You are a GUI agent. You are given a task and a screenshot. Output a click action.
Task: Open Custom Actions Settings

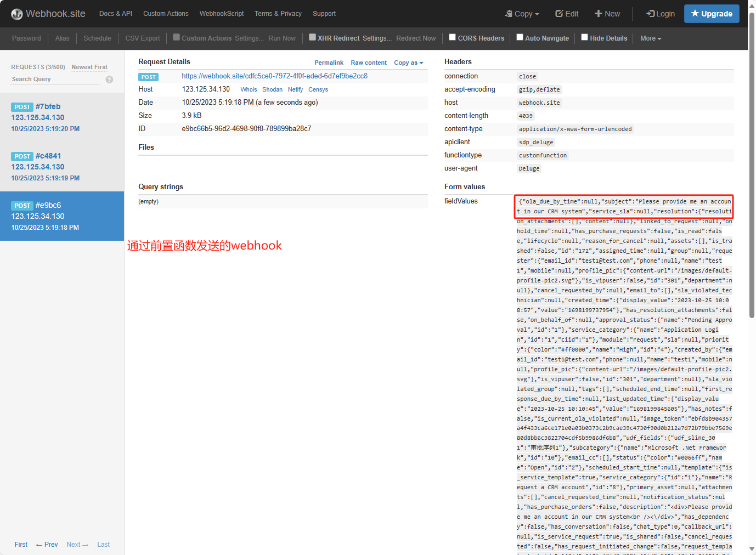coord(249,38)
